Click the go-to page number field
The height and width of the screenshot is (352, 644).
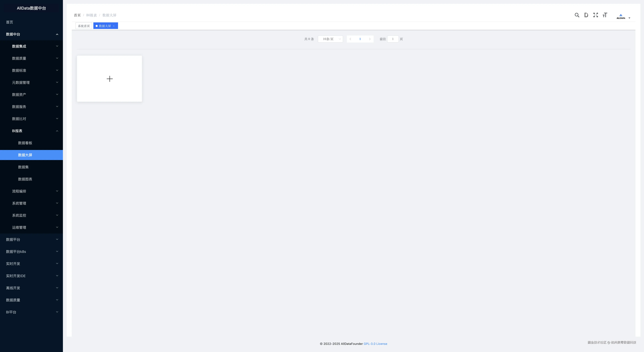tap(393, 39)
